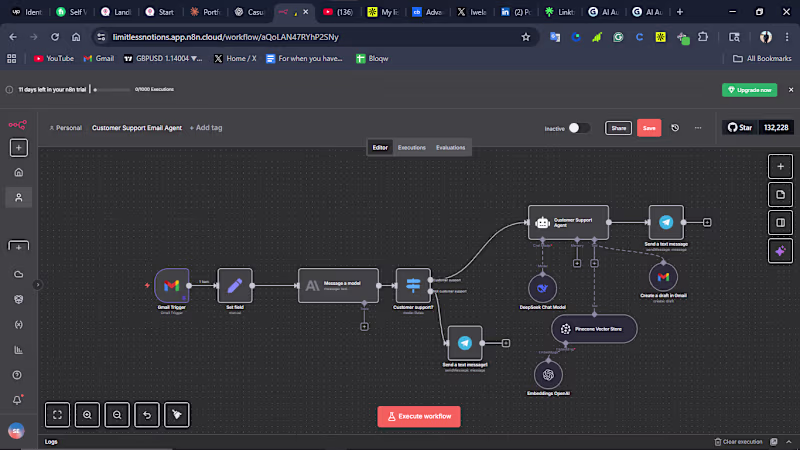This screenshot has width=800, height=450.
Task: Switch to the Executions tab
Action: coord(412,147)
